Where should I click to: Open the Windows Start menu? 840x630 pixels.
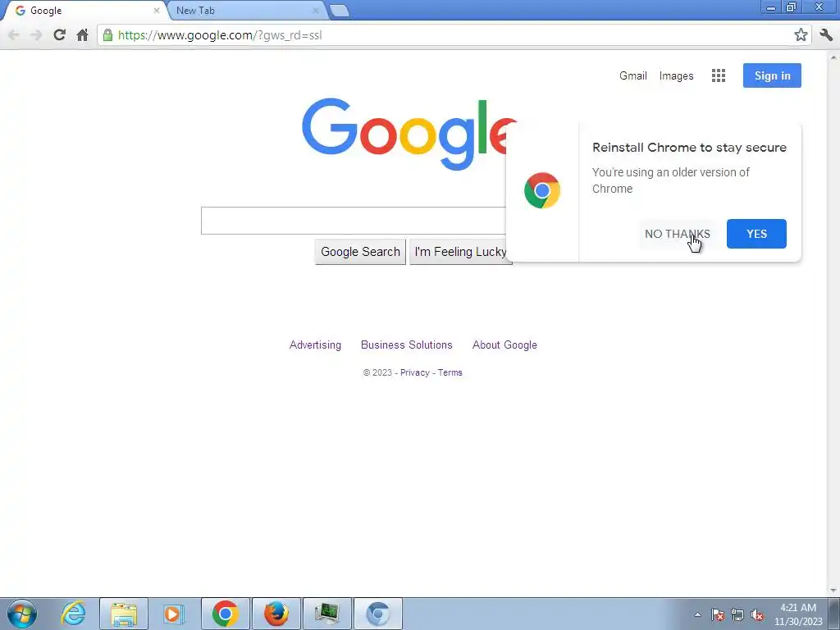(22, 614)
